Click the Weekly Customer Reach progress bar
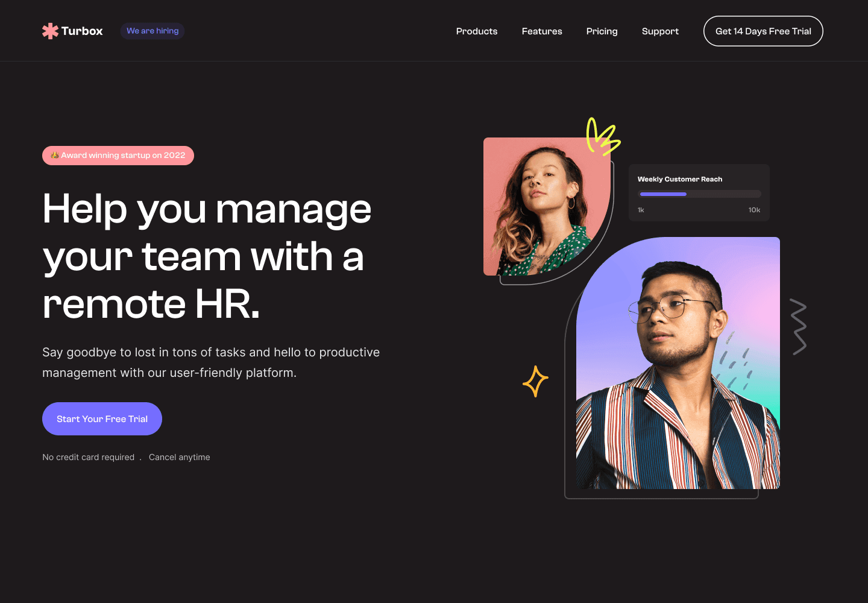 [x=699, y=194]
